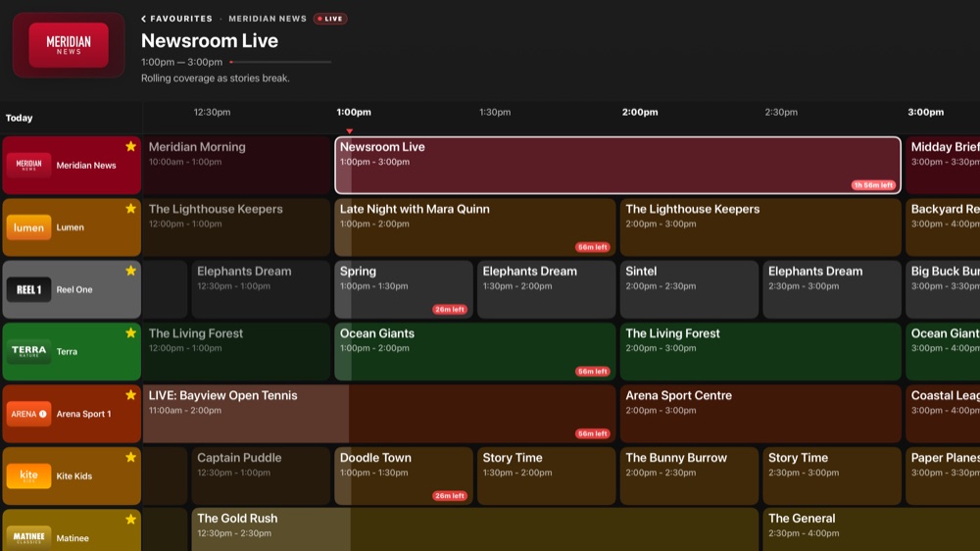Select the Kite Kids channel logo

coord(28,476)
